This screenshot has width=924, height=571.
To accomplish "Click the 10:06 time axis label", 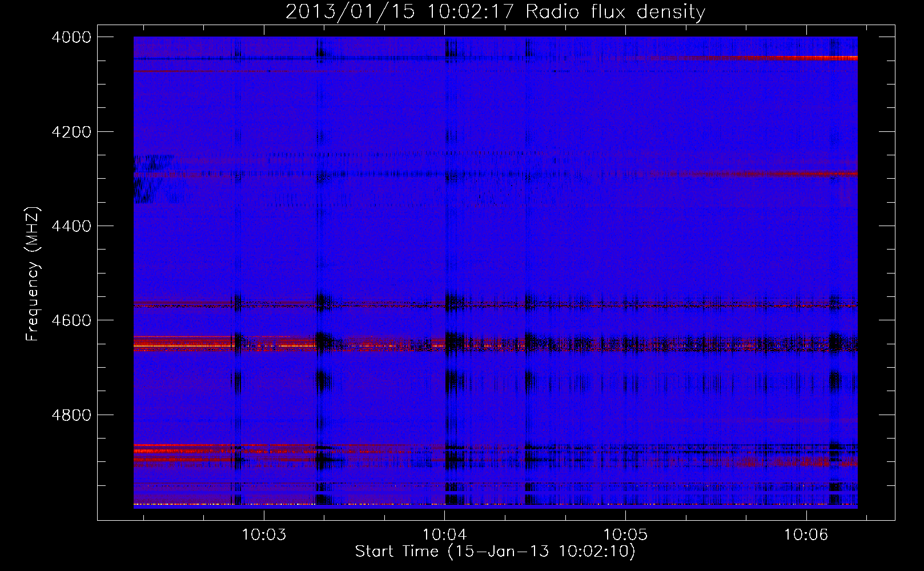I will click(x=806, y=534).
